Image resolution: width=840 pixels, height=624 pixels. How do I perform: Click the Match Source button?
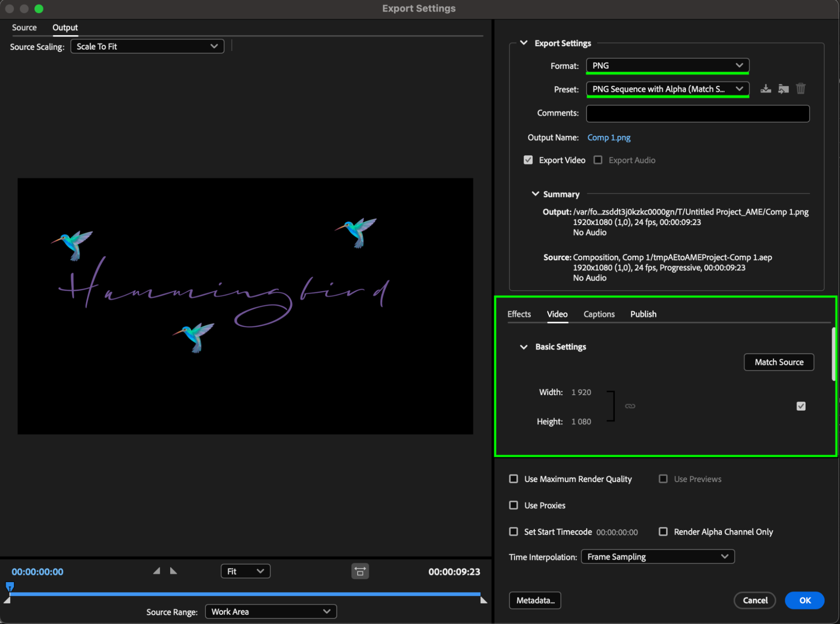(779, 362)
